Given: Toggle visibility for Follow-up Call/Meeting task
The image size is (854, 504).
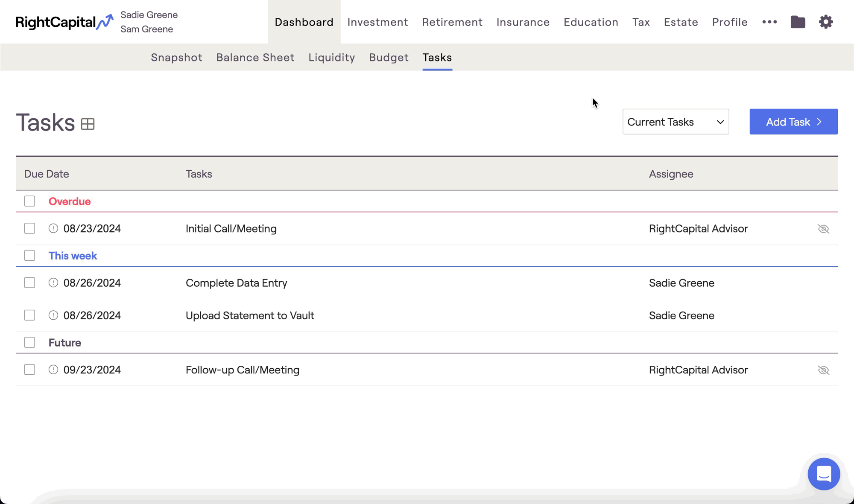Looking at the screenshot, I should [823, 370].
